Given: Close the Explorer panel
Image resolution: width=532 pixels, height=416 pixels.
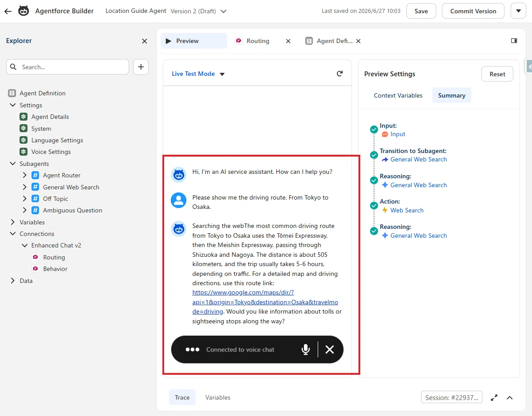Looking at the screenshot, I should coord(144,41).
